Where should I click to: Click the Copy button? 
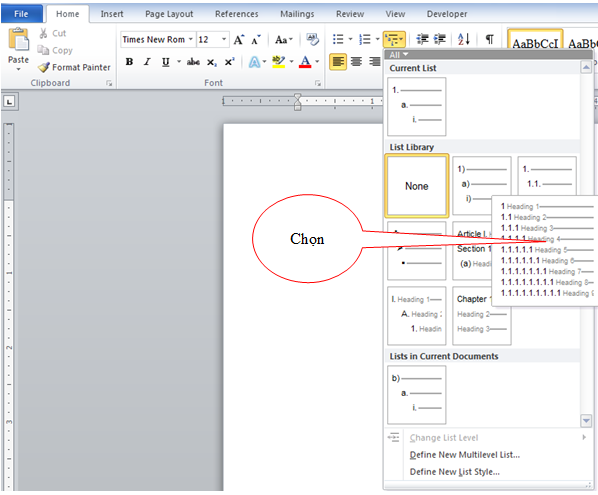[55, 50]
